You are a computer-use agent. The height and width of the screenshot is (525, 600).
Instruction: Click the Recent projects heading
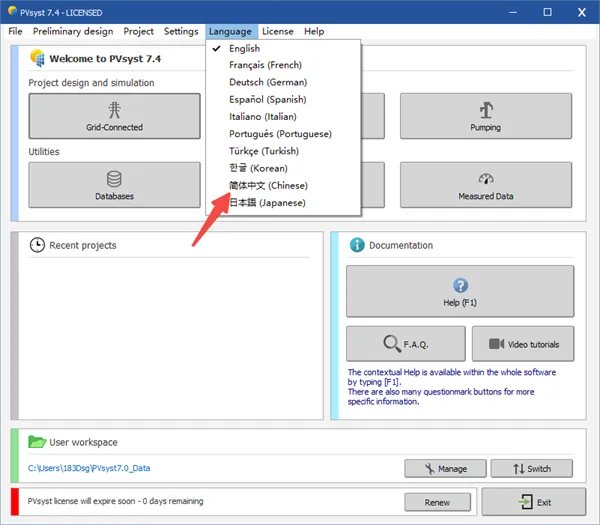pos(83,245)
